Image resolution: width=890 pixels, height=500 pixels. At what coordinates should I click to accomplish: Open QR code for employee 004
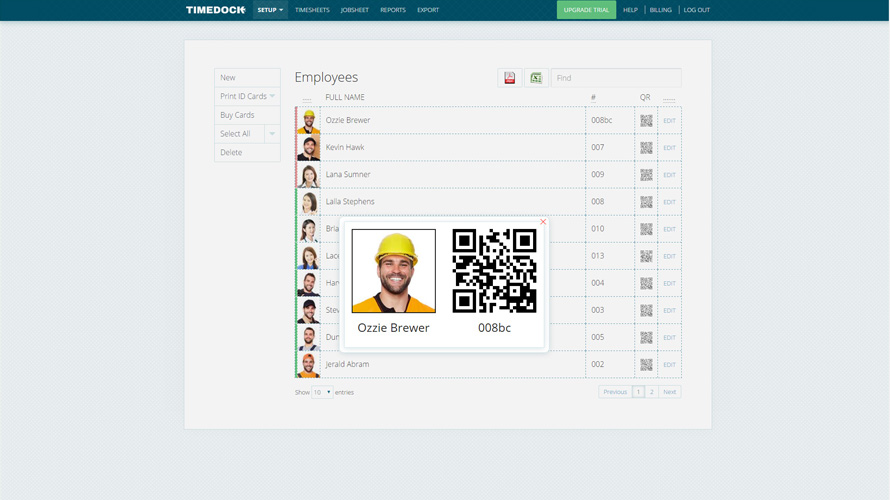click(646, 283)
